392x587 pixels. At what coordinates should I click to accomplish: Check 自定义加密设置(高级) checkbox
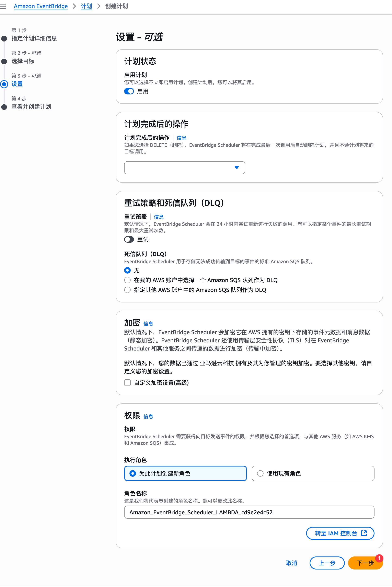(127, 382)
